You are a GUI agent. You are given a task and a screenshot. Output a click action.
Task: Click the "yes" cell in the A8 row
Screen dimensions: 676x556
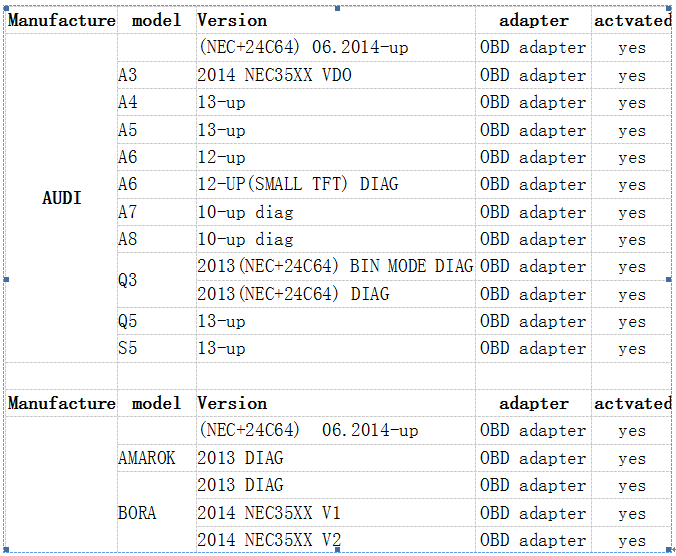(x=631, y=240)
